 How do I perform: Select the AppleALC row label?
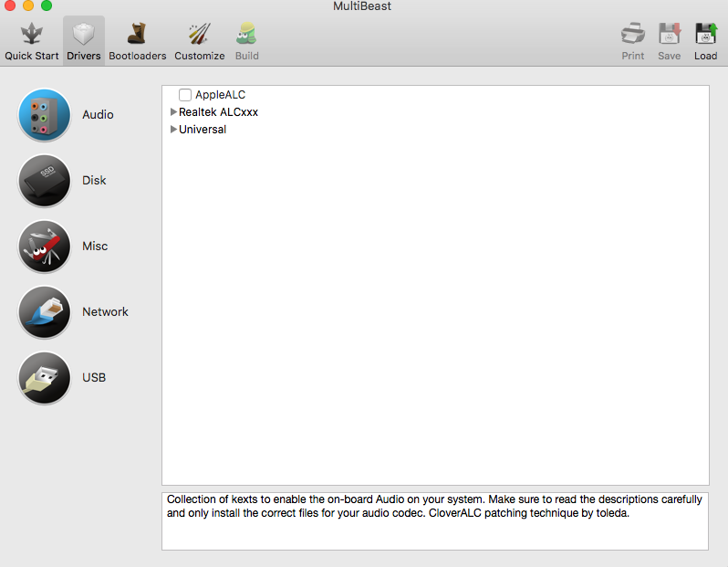click(220, 95)
